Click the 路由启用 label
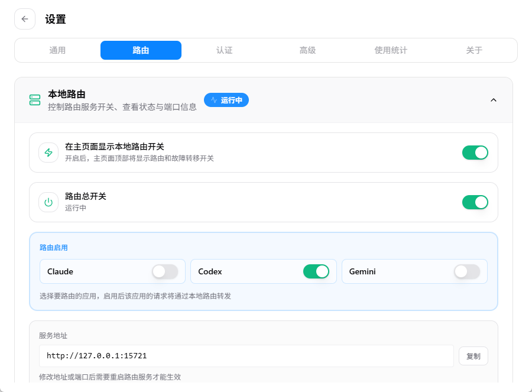The image size is (532, 392). coord(54,248)
